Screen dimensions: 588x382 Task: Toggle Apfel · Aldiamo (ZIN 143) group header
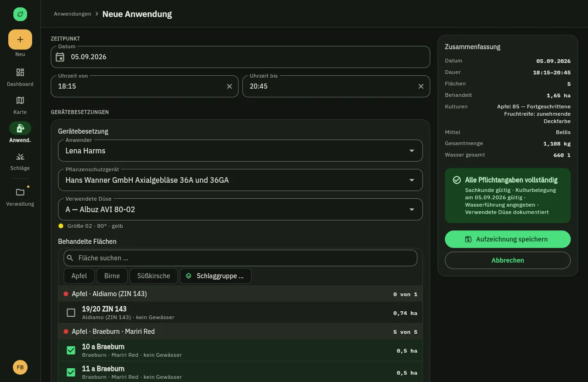(240, 294)
